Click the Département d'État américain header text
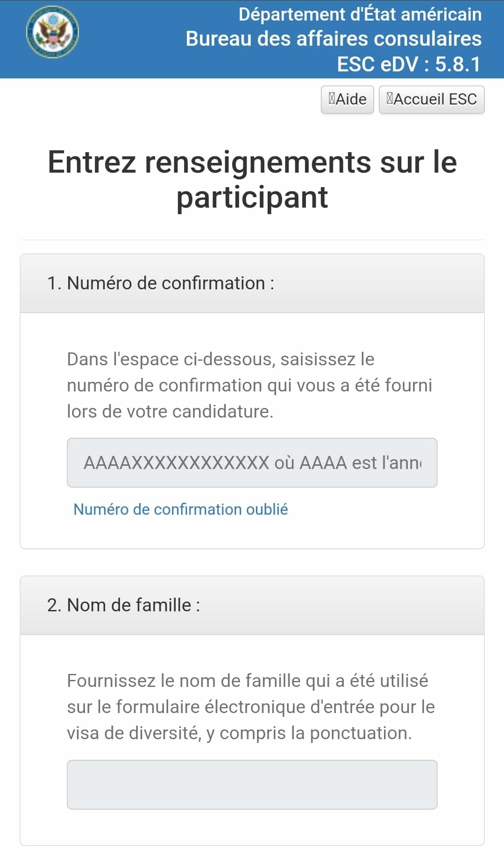 tap(360, 14)
